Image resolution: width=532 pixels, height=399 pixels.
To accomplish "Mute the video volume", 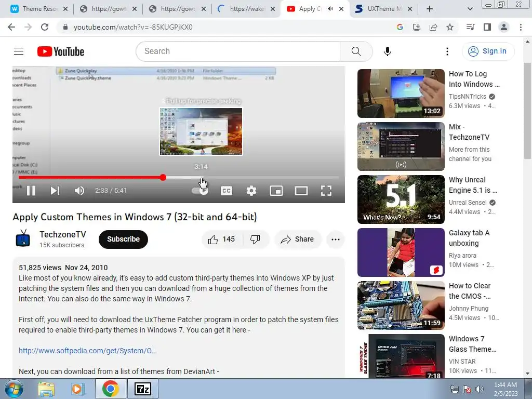I will tap(79, 191).
